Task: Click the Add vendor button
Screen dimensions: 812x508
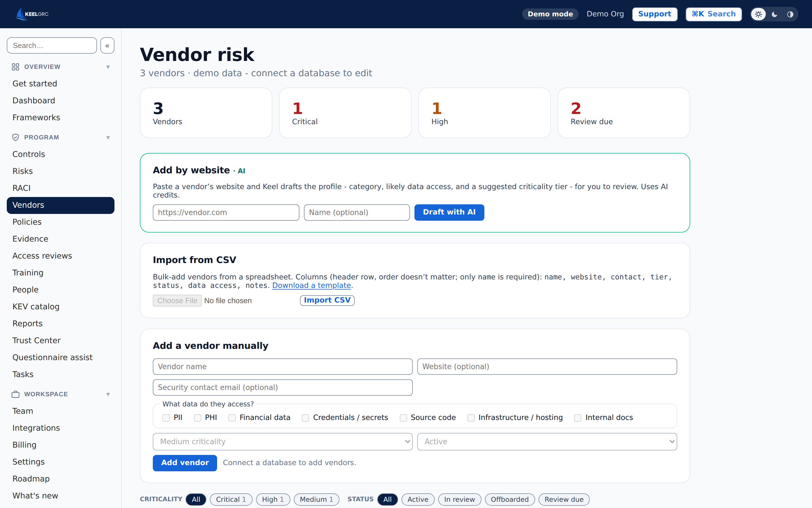Action: pyautogui.click(x=185, y=463)
